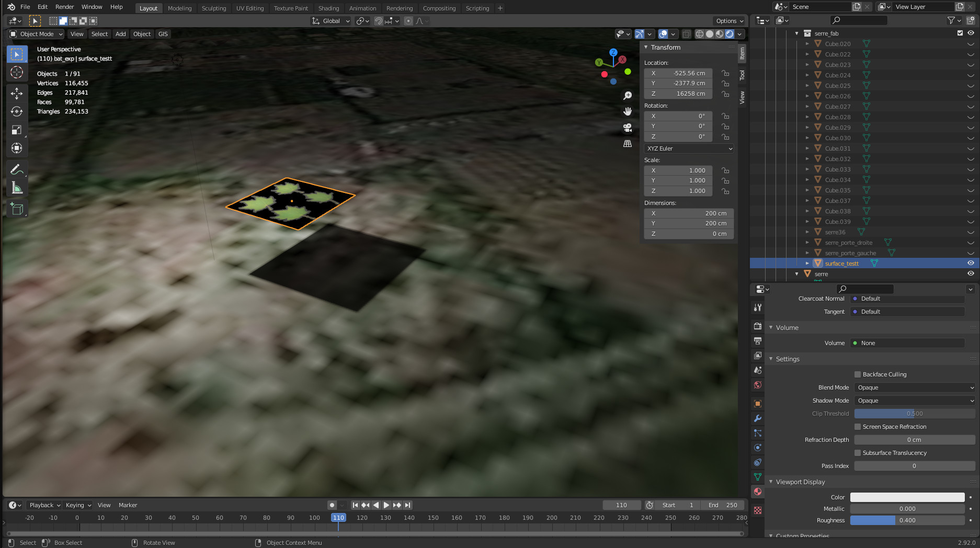This screenshot has width=980, height=548.
Task: Select the Add Cube tool
Action: tap(17, 209)
